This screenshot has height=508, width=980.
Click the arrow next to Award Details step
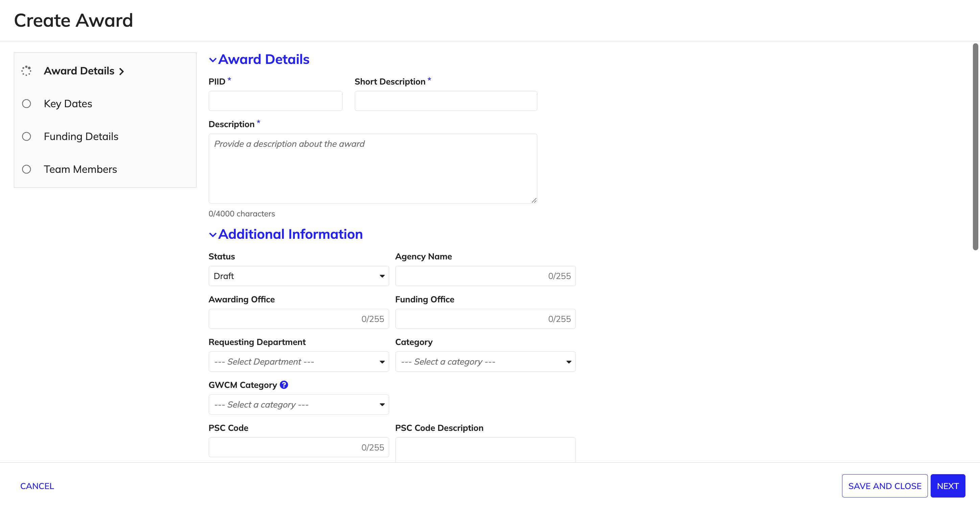121,72
